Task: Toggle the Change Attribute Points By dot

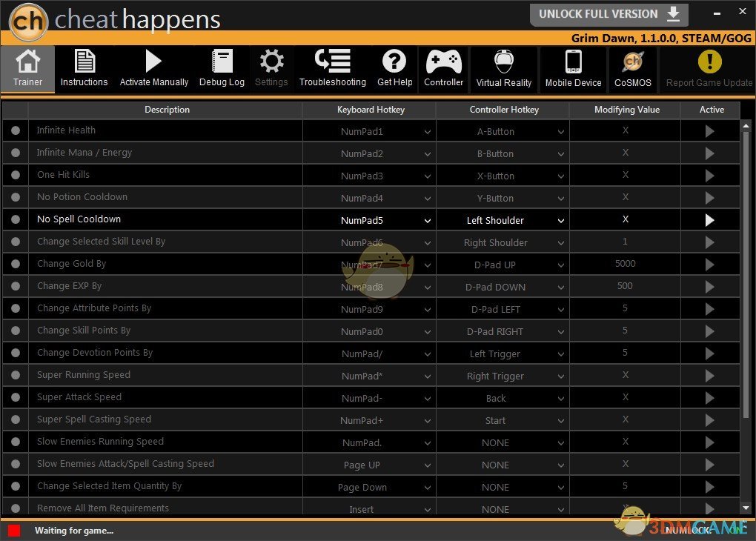Action: (x=16, y=308)
